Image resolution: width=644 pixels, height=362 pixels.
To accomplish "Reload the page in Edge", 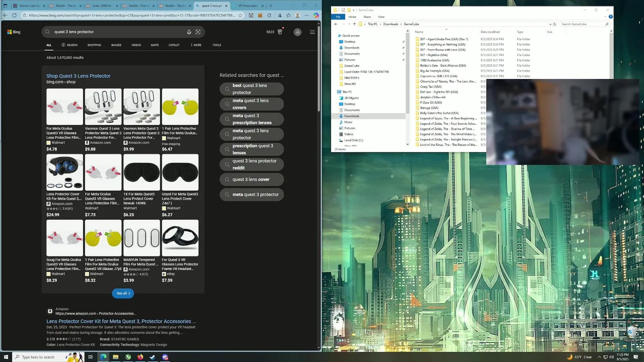I will tap(14, 15).
